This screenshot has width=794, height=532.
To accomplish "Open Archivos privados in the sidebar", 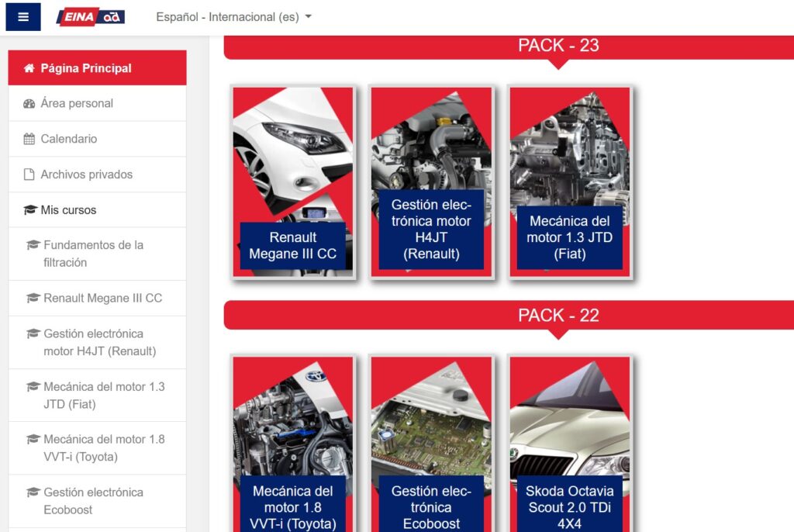I will coord(97,174).
